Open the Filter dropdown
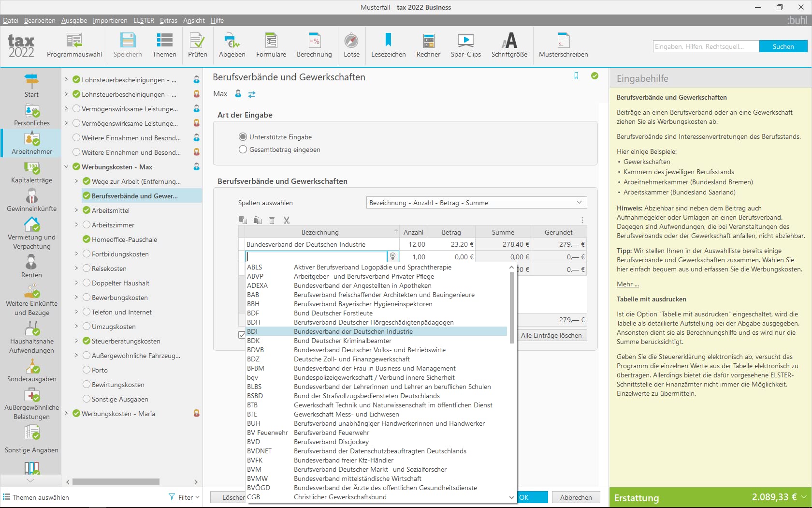 coord(184,497)
